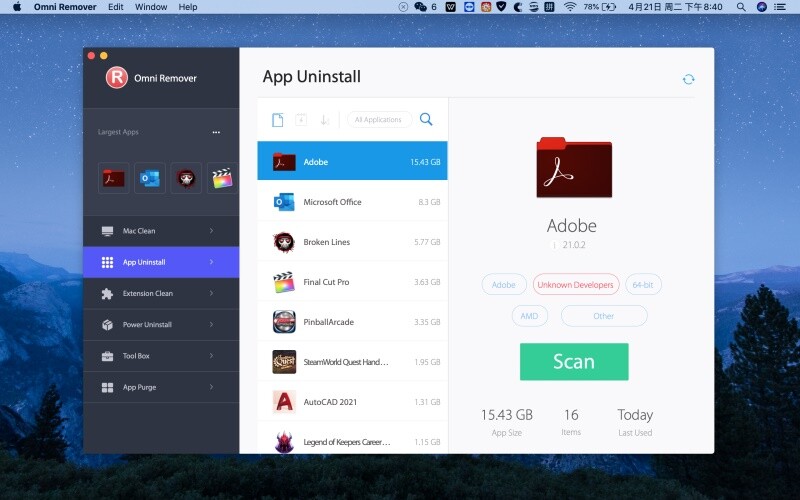800x500 pixels.
Task: Select the Final Cut Pro row
Action: [352, 282]
